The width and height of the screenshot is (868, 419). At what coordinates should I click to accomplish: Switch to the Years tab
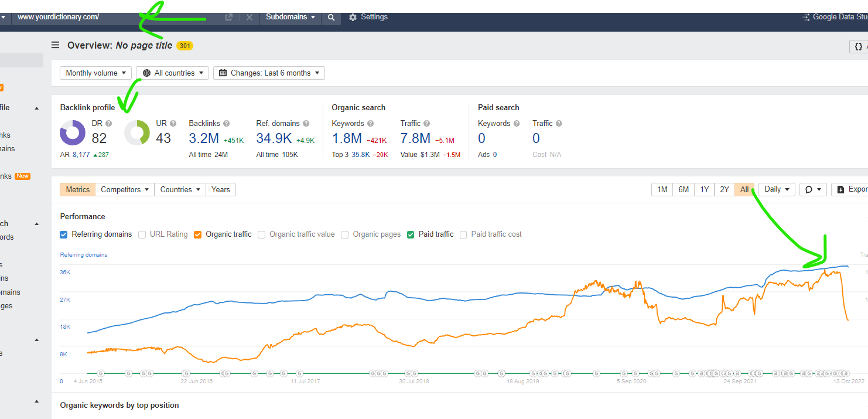(221, 189)
